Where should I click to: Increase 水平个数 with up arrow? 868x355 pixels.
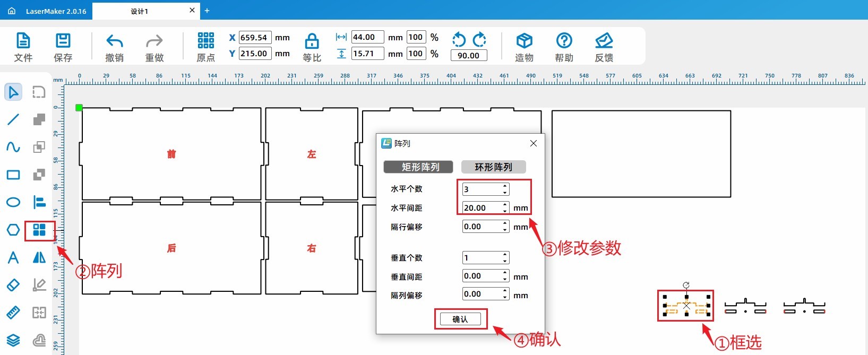coord(505,186)
